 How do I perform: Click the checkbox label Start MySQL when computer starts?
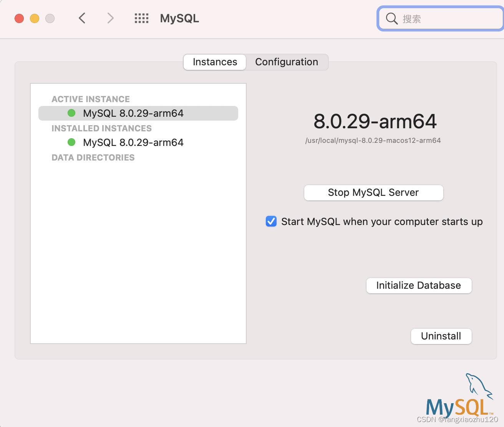382,222
